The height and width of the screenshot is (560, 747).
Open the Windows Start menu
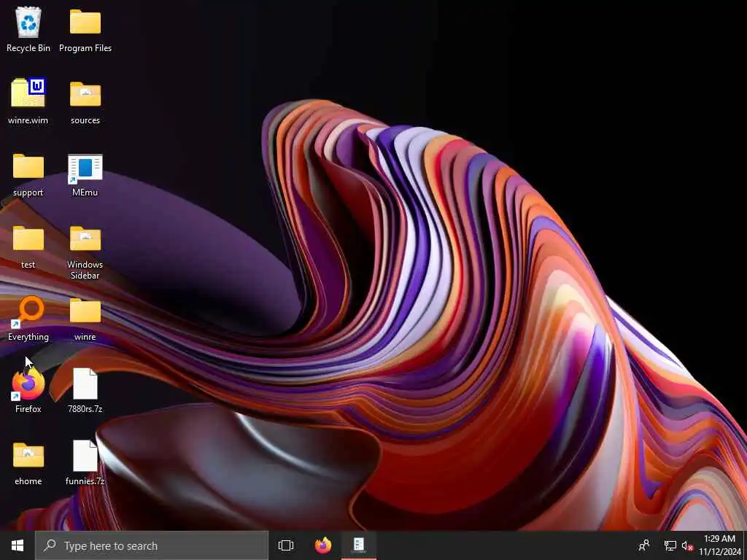coord(18,545)
